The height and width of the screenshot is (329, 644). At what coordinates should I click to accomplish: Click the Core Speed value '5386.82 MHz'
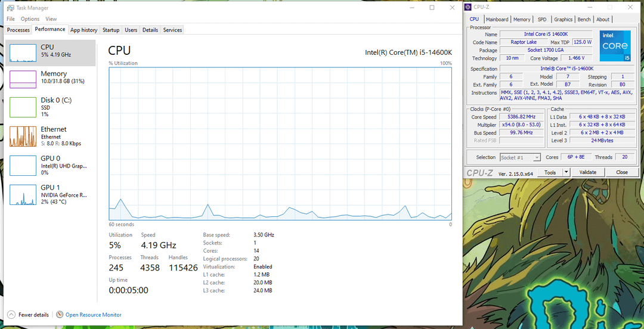pyautogui.click(x=522, y=117)
